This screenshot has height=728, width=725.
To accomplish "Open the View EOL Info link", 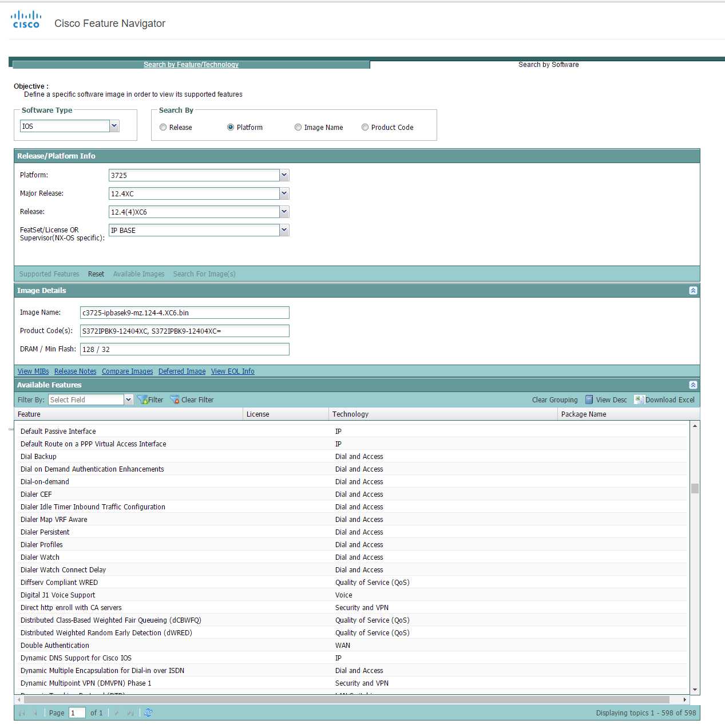I will click(233, 371).
